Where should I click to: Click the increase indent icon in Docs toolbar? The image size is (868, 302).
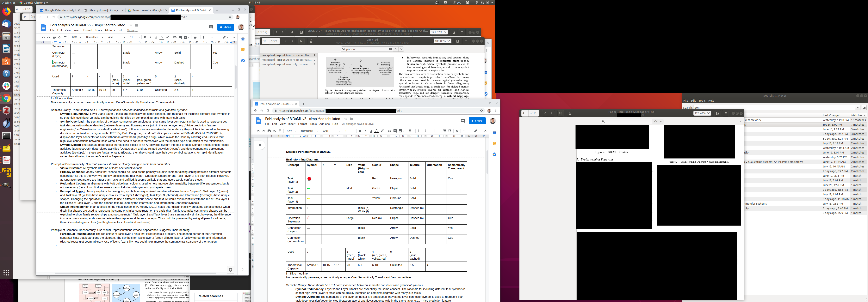[x=450, y=131]
